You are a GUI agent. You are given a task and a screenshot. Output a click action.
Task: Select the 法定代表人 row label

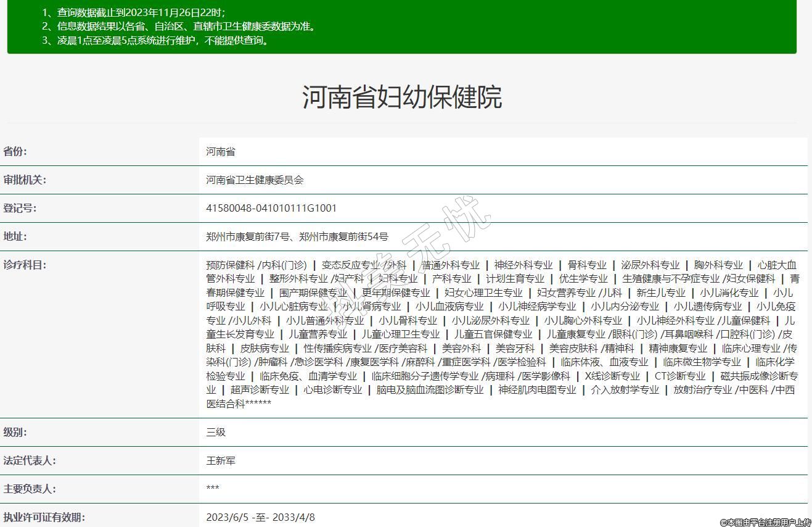coord(29,461)
